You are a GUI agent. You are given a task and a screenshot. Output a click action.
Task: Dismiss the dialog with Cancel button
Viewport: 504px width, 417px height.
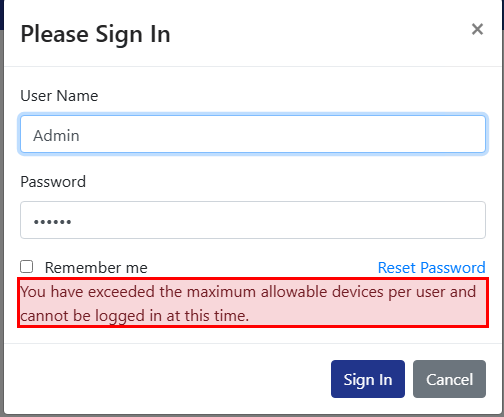449,379
